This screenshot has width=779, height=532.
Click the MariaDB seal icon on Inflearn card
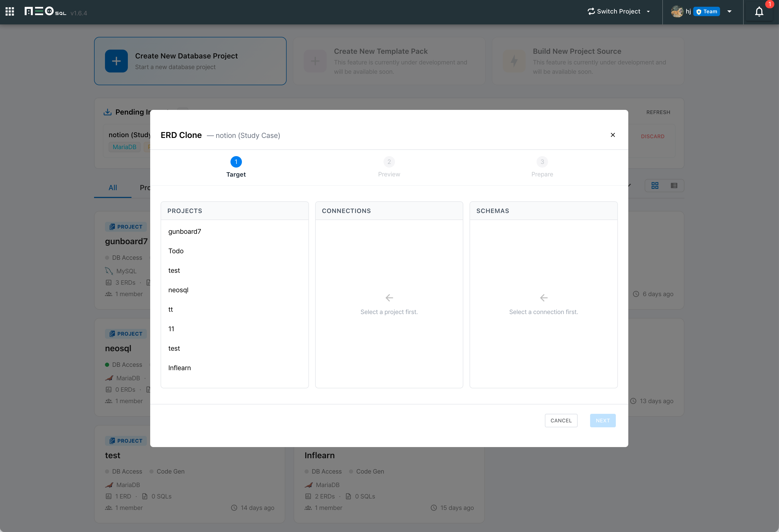(x=309, y=485)
